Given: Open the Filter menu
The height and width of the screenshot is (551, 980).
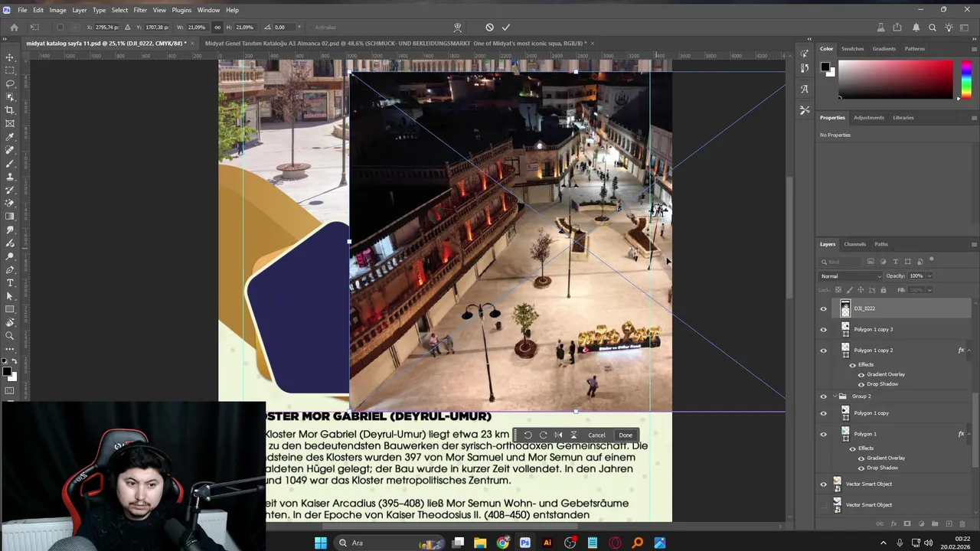Looking at the screenshot, I should pos(140,10).
